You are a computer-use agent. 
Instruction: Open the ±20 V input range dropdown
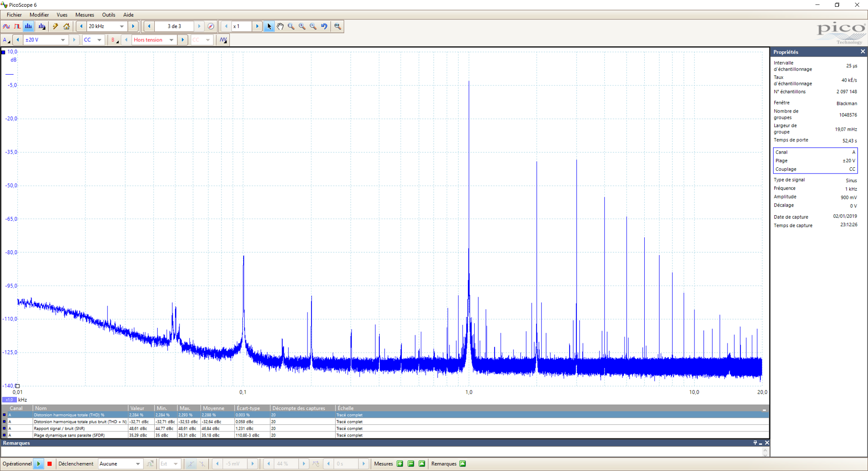click(63, 40)
